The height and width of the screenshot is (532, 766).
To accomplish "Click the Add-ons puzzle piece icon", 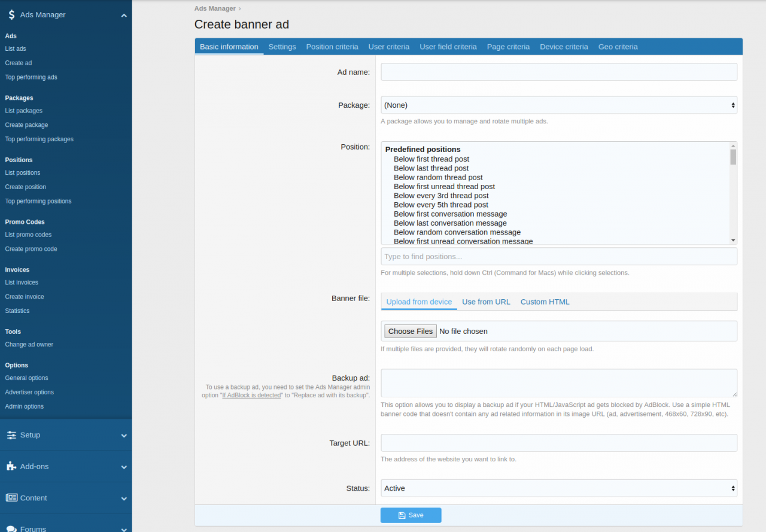I will pos(12,466).
